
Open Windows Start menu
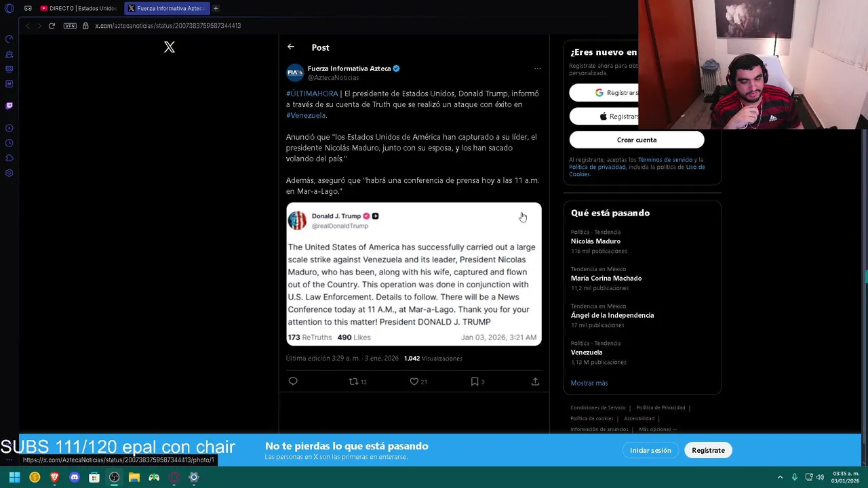click(14, 477)
